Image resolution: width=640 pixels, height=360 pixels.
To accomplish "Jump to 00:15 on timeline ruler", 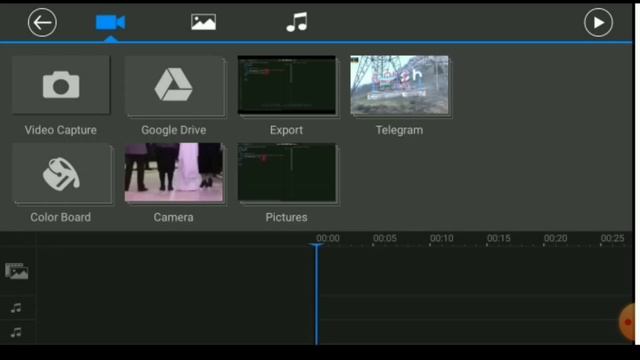I will (498, 238).
